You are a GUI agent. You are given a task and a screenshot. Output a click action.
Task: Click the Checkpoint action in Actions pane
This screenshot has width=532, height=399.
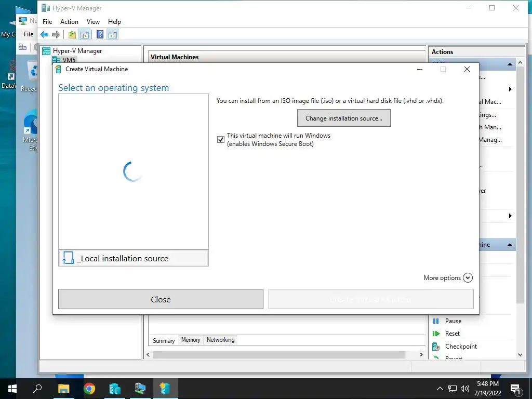tap(461, 347)
